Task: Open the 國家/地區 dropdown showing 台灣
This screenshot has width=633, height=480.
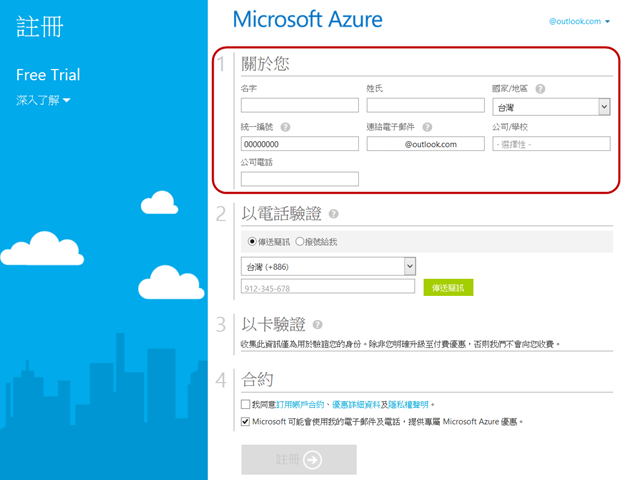Action: click(x=551, y=107)
